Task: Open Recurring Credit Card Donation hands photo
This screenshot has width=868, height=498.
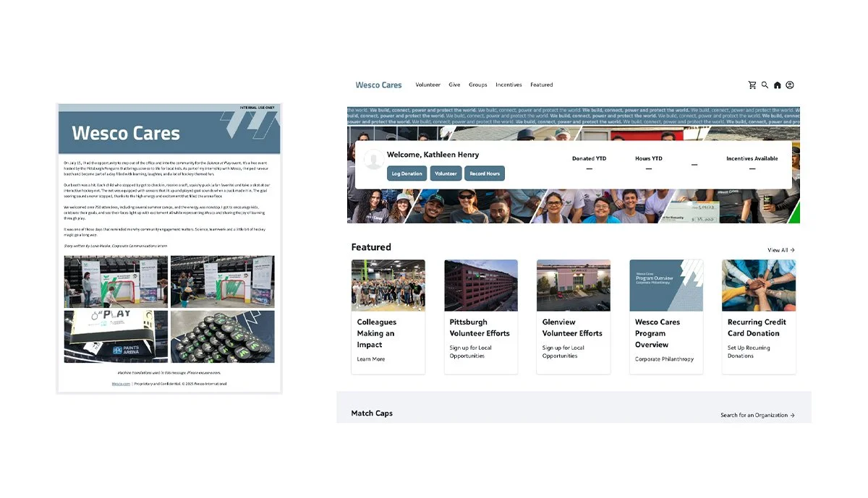Action: [759, 286]
